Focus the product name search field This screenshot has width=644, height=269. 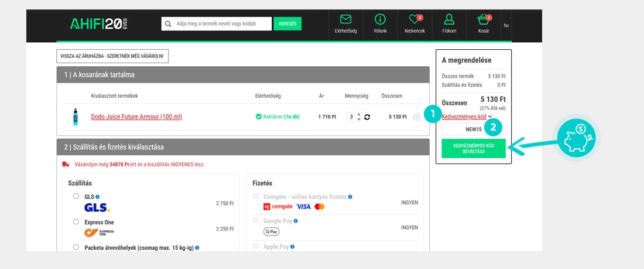(217, 24)
